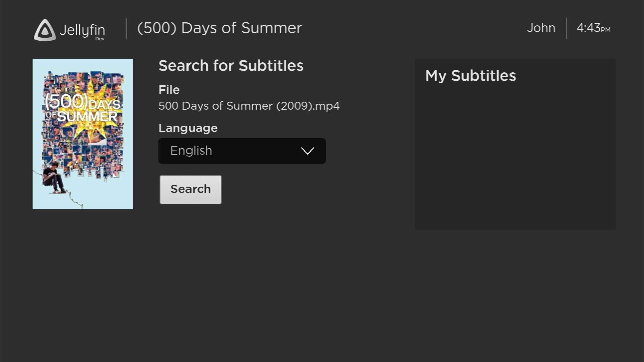Click the divider between John and the clock
Image resolution: width=644 pixels, height=362 pixels.
(x=566, y=28)
